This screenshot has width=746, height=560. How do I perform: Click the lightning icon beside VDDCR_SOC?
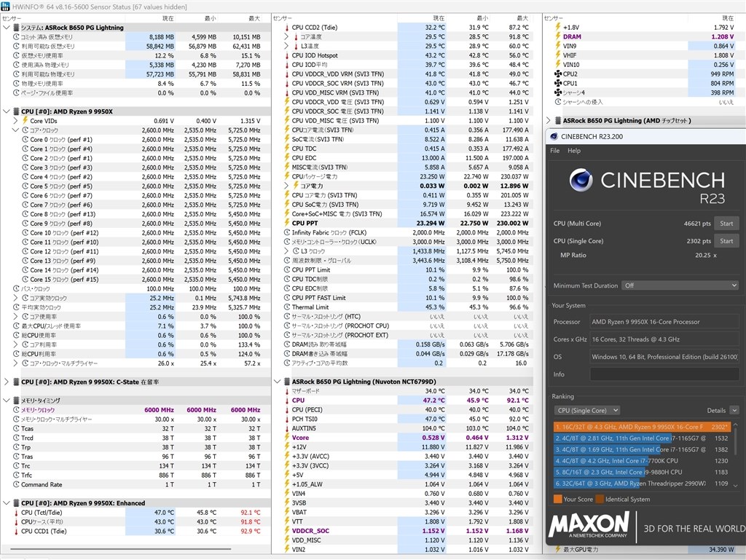[287, 531]
